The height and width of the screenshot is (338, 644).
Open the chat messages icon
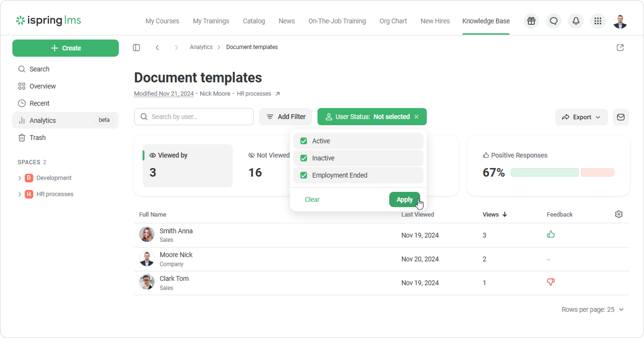click(x=553, y=21)
